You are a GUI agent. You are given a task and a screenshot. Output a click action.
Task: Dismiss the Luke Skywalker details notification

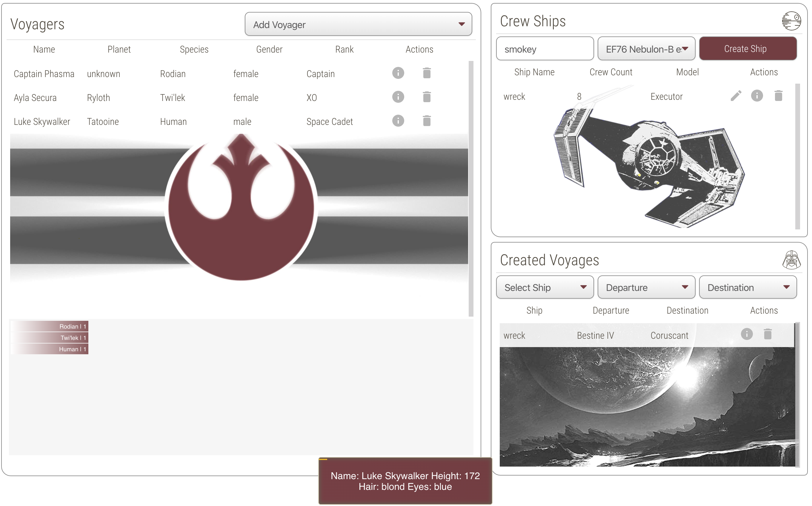[405, 481]
